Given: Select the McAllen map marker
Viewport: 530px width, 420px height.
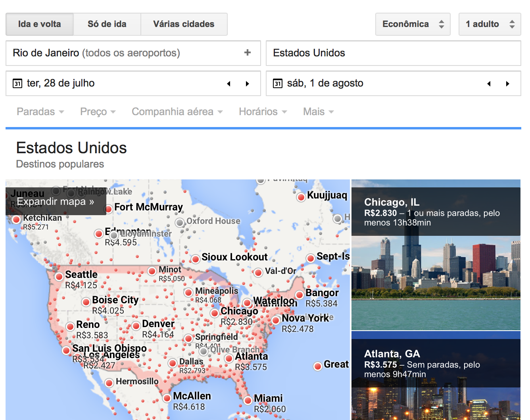Looking at the screenshot, I should (x=167, y=398).
